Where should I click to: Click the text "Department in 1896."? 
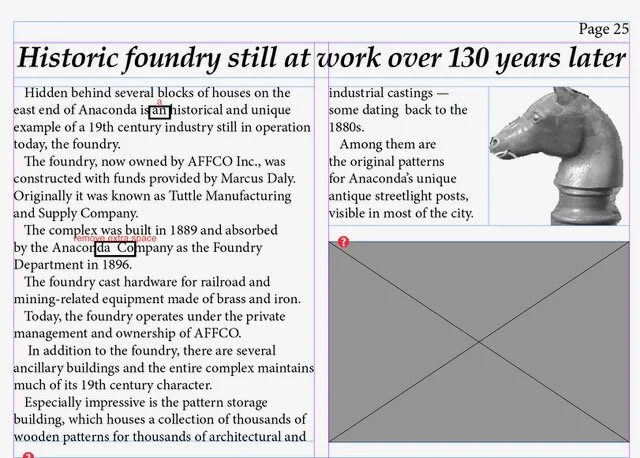[73, 265]
